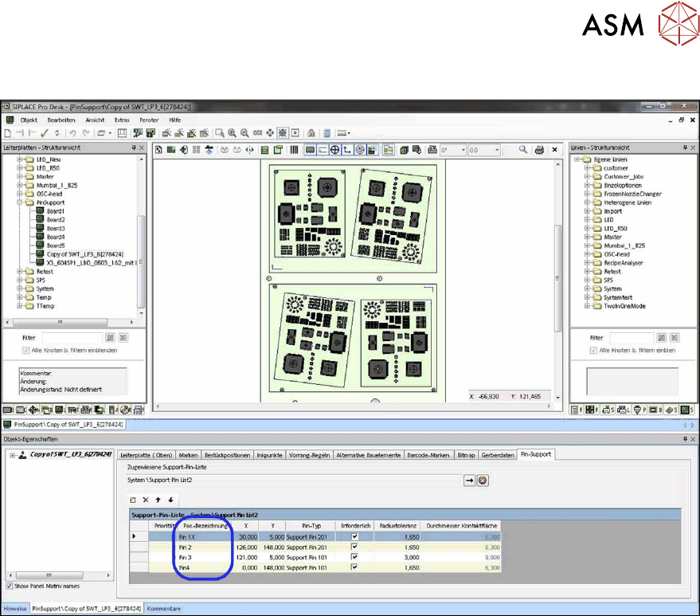Expand the LED_Neu folder

click(x=20, y=159)
